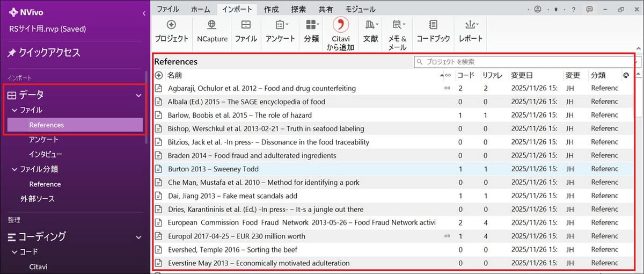Viewport: 644px width, 274px height.
Task: Click the NVivo logo icon
Action: pos(13,13)
